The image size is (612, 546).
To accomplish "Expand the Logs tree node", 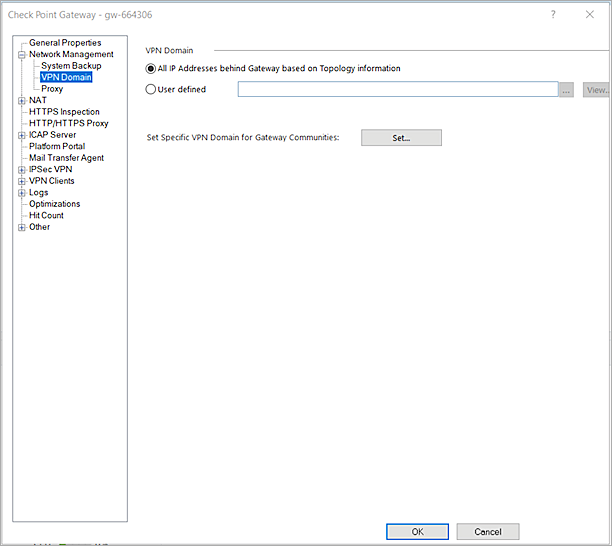I will 22,193.
